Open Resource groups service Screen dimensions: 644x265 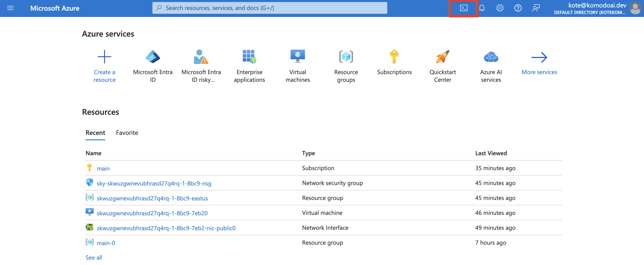pyautogui.click(x=346, y=57)
